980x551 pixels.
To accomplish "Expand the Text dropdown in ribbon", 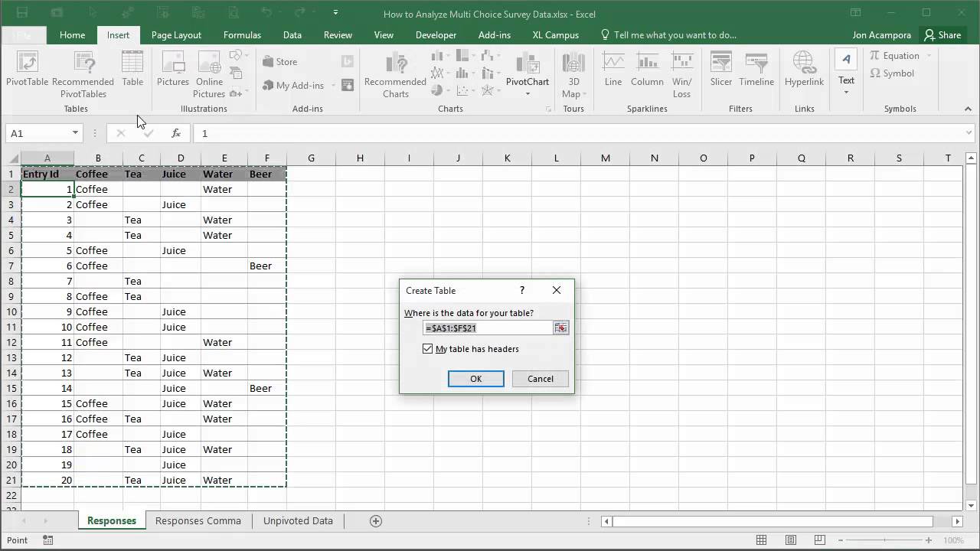I will (846, 93).
